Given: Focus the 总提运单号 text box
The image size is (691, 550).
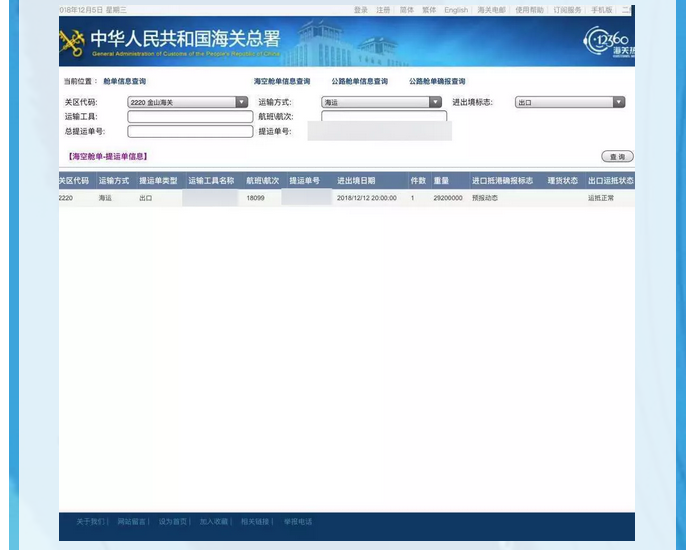Looking at the screenshot, I should [190, 131].
